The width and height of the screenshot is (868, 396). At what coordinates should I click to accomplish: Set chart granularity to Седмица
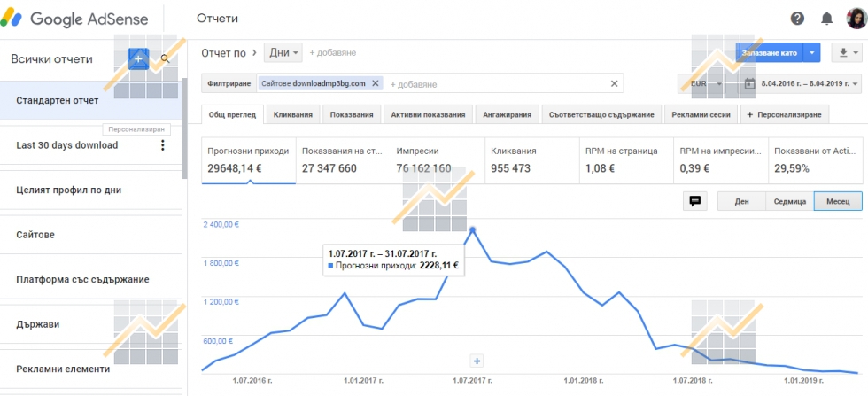(x=789, y=201)
